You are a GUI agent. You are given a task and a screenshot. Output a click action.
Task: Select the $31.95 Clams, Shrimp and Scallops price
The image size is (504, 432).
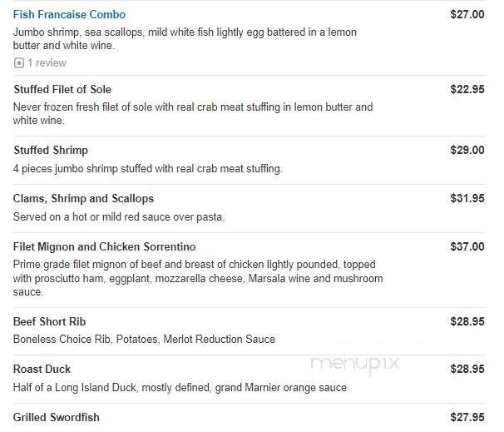click(x=467, y=198)
